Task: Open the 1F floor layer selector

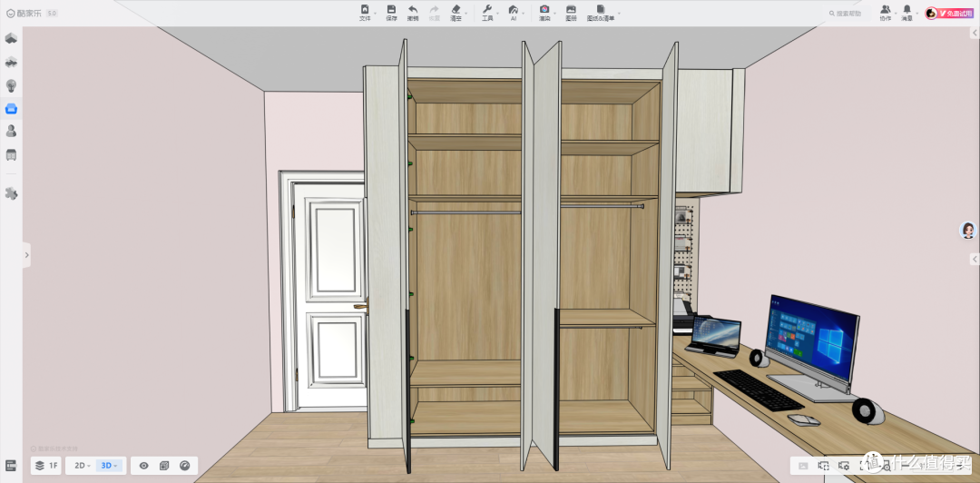Action: coord(46,466)
